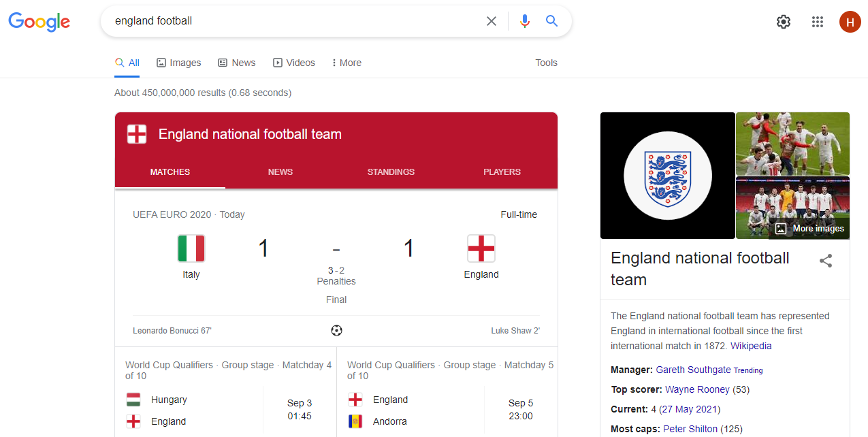Click the Full-time status text

[x=519, y=214]
